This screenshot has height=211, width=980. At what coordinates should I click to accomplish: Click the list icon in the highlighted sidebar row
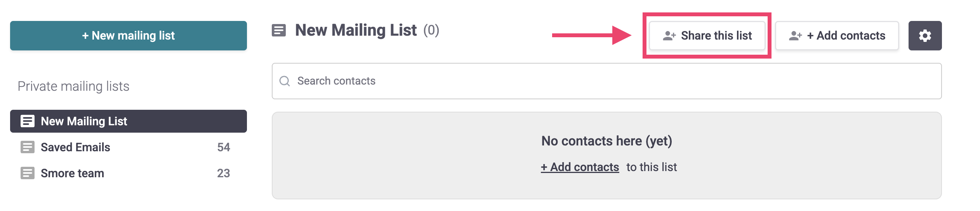28,121
